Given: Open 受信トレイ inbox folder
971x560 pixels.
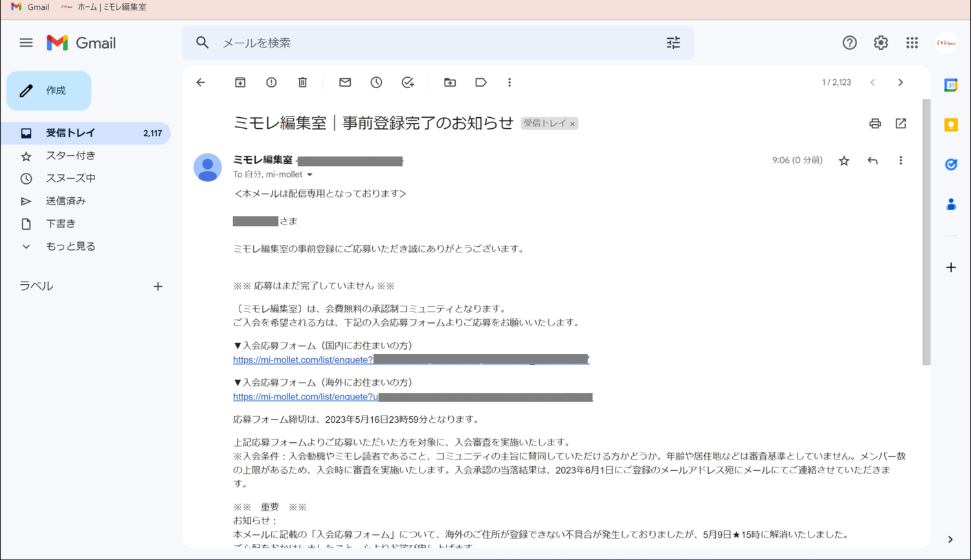Looking at the screenshot, I should [85, 133].
